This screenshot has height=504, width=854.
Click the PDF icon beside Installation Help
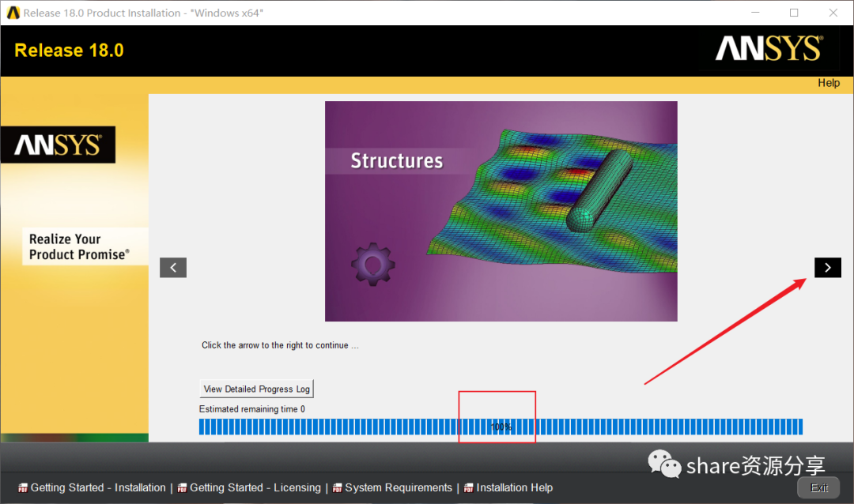pos(468,488)
